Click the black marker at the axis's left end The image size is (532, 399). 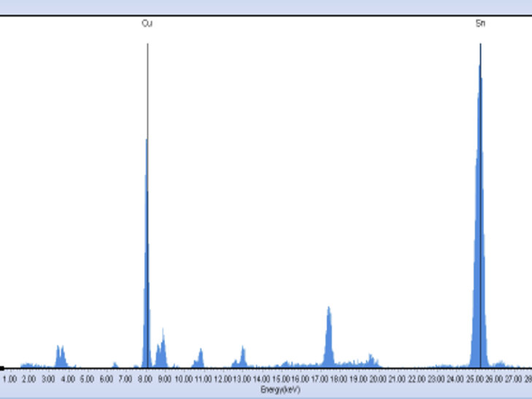pos(1,368)
